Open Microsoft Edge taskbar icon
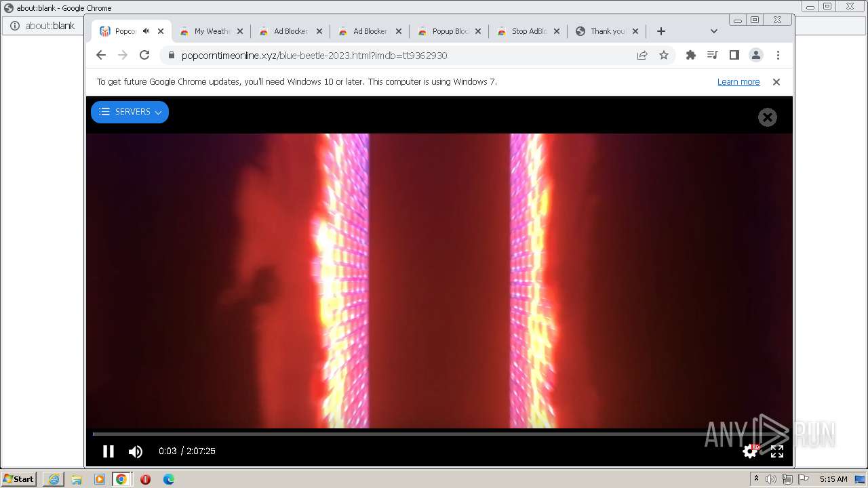This screenshot has width=868, height=488. coord(169,479)
